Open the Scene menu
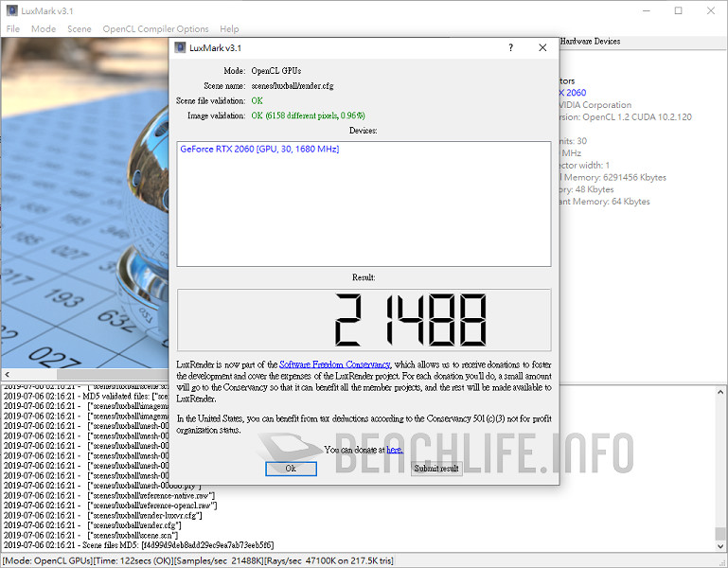Screen dimensions: 728x568 [x=80, y=29]
